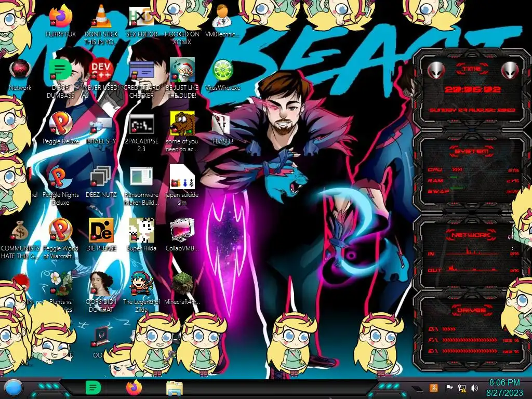Open the Action Center flag tray icon

449,388
